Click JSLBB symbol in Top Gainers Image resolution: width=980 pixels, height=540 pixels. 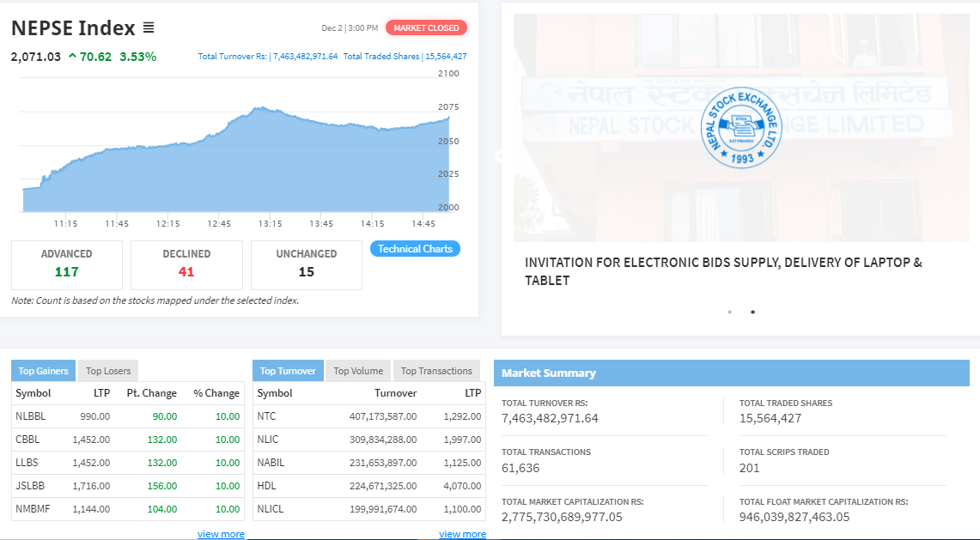[x=29, y=486]
